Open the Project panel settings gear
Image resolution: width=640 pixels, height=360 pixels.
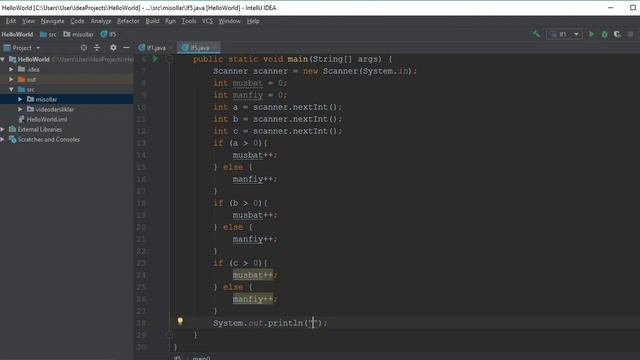(113, 48)
